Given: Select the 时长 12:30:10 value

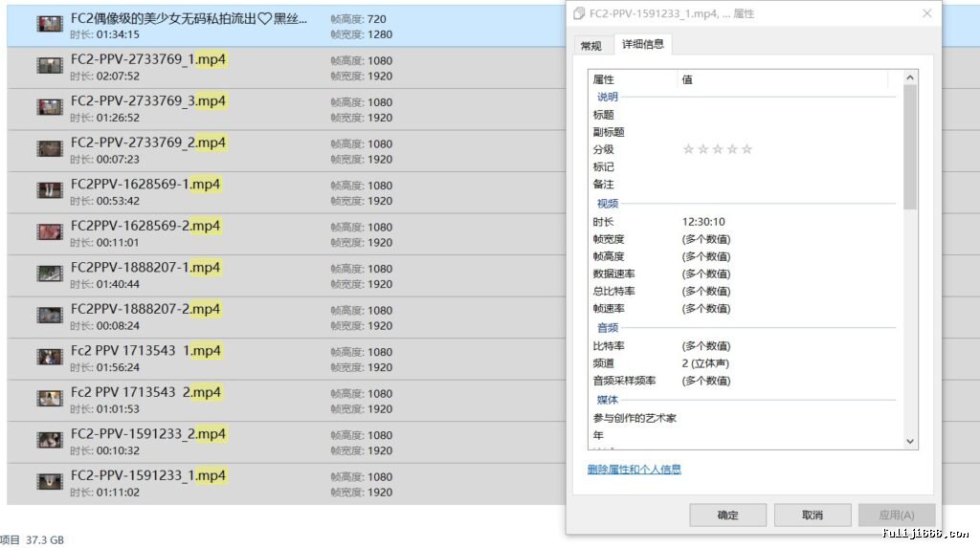Looking at the screenshot, I should coord(703,222).
